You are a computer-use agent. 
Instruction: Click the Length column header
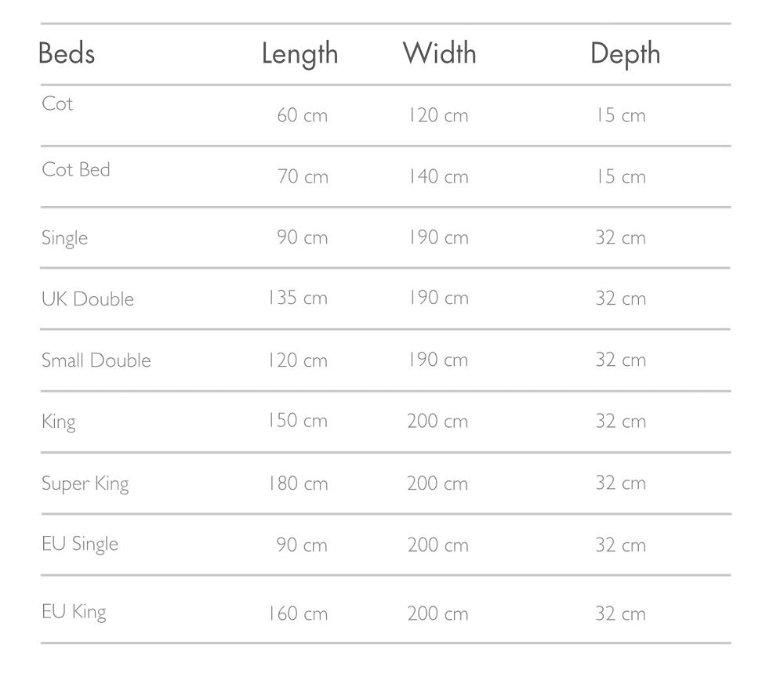pyautogui.click(x=299, y=54)
